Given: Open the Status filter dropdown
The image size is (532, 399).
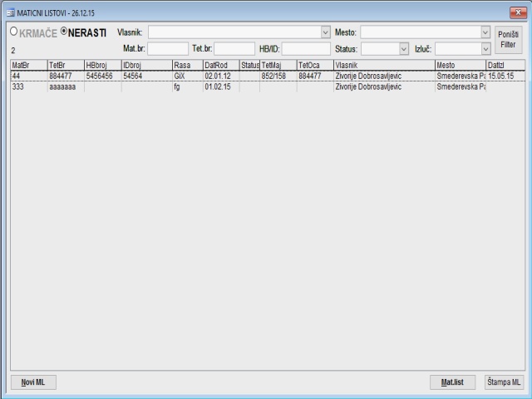Looking at the screenshot, I should coord(404,49).
